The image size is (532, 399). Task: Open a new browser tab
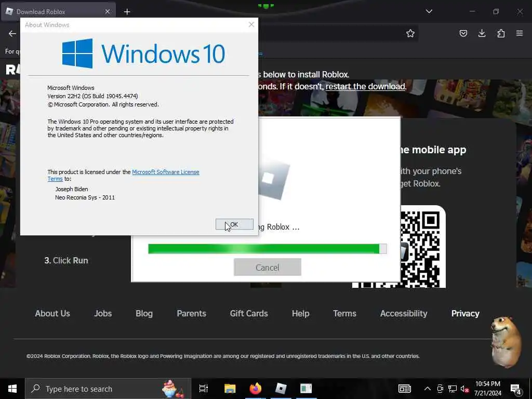pos(127,12)
